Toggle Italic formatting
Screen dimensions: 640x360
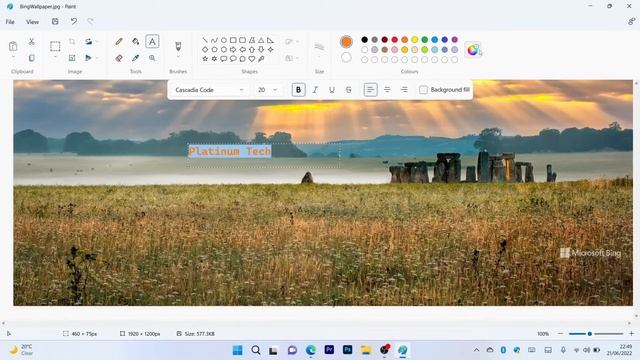[x=315, y=90]
